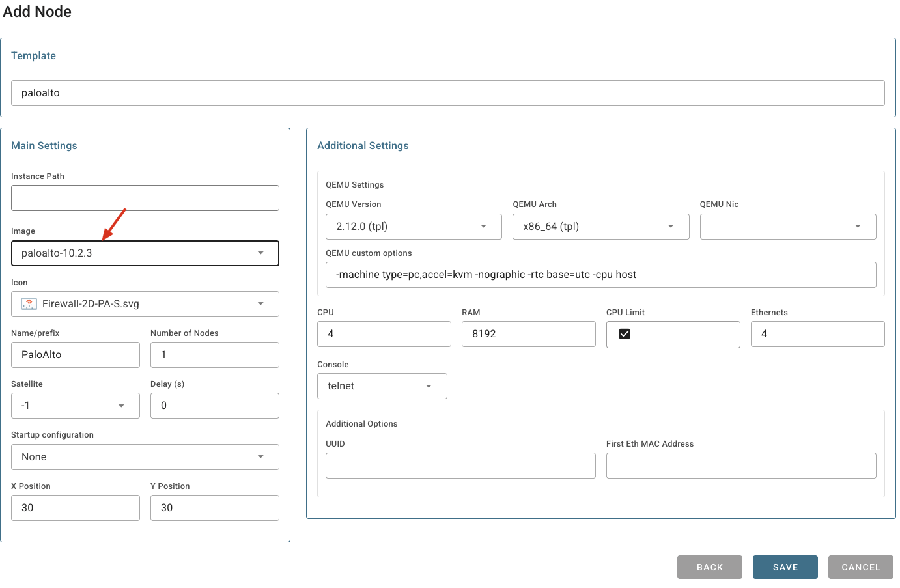
Task: Expand the Icon dropdown list
Action: [x=260, y=304]
